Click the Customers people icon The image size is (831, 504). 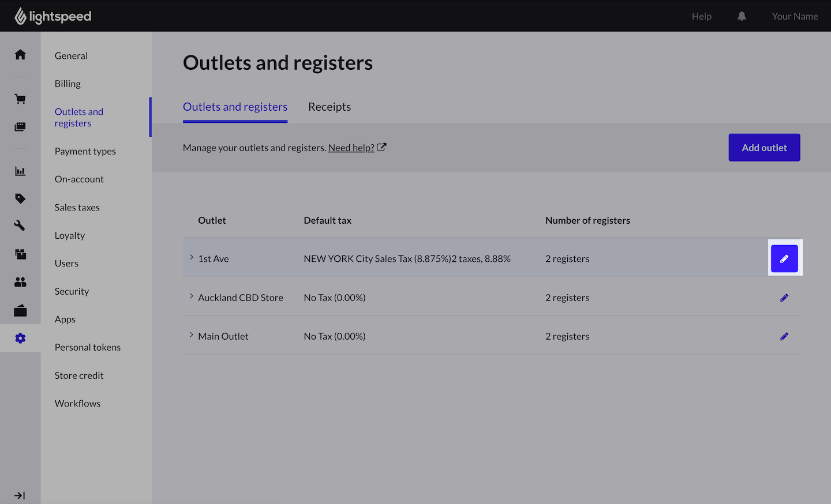coord(20,282)
